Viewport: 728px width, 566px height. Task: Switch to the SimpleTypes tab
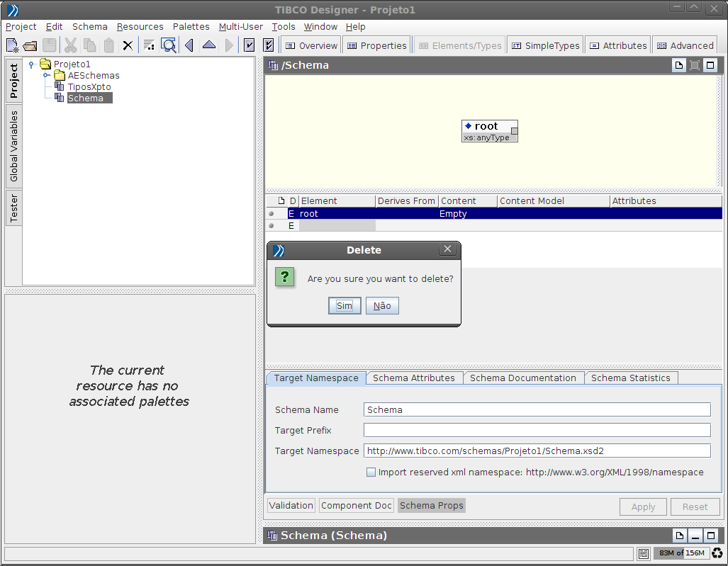point(544,45)
